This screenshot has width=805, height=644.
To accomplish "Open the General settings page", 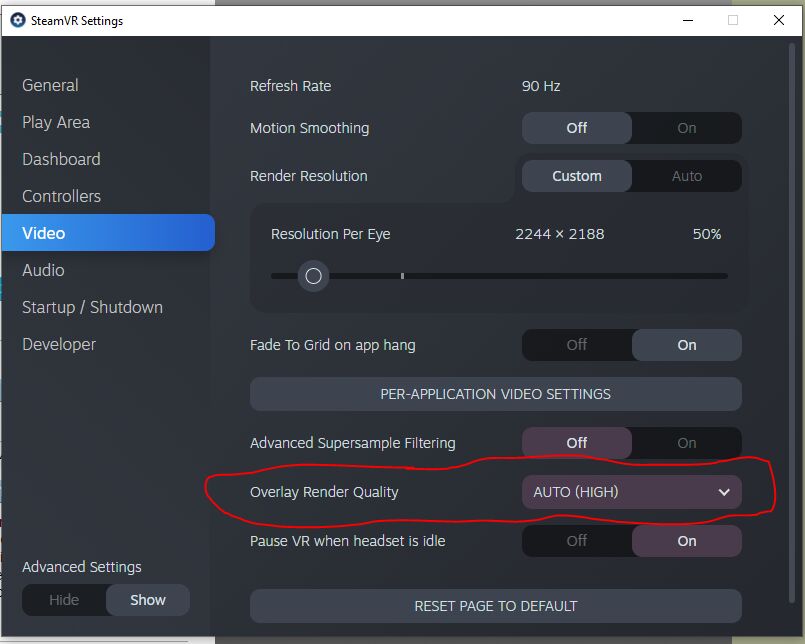I will tap(50, 85).
